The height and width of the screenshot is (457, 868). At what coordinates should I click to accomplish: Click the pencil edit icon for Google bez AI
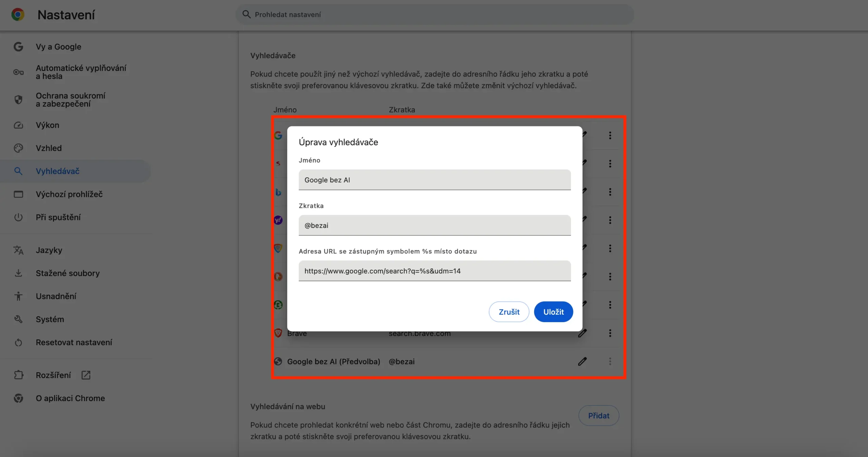582,361
